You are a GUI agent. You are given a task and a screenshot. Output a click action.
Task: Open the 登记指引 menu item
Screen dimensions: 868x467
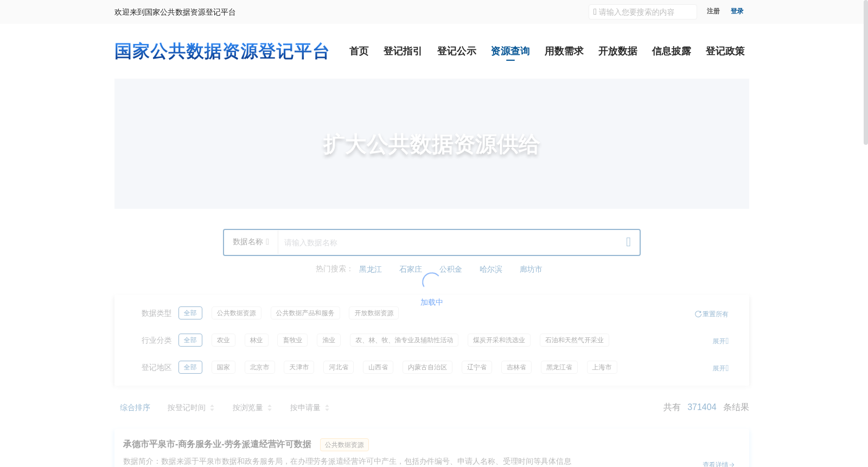tap(403, 51)
